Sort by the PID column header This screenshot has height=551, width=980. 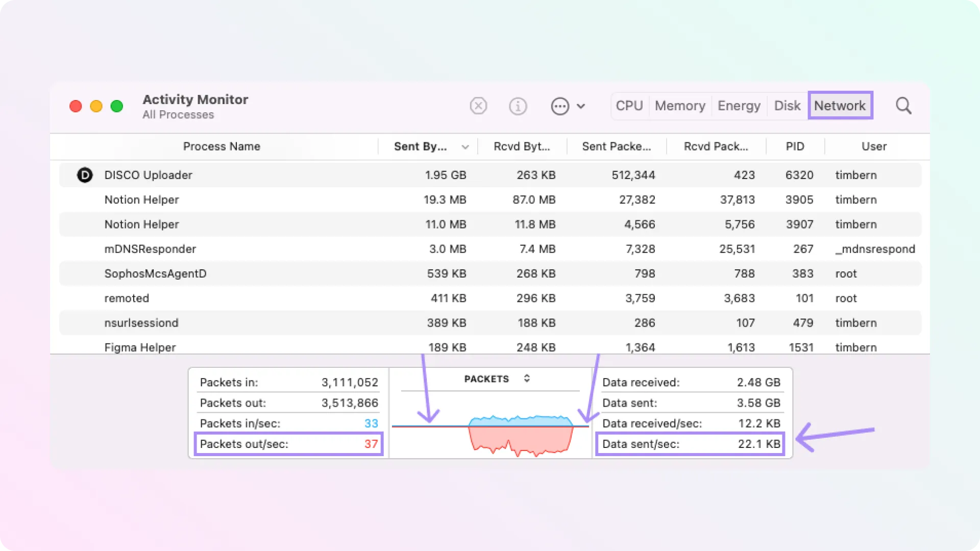(x=795, y=146)
